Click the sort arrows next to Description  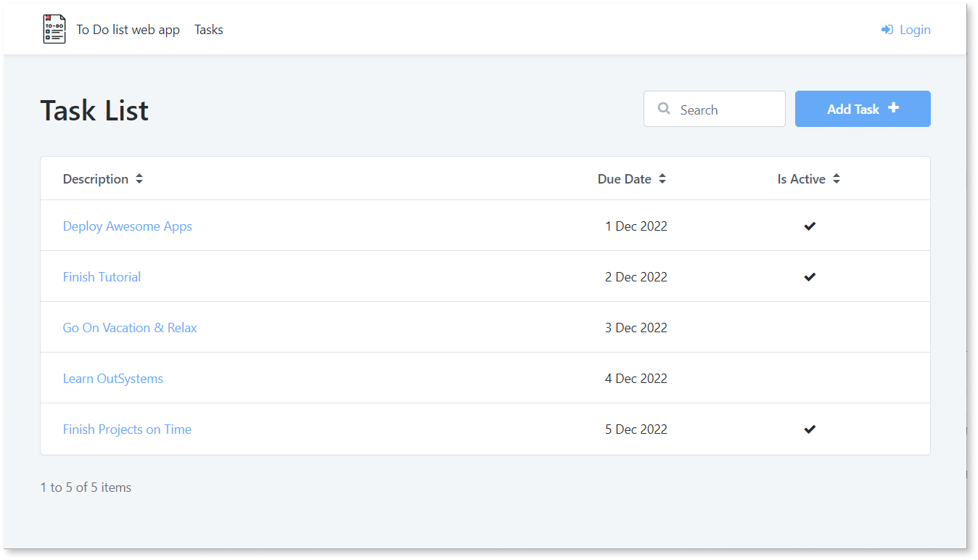(x=139, y=178)
